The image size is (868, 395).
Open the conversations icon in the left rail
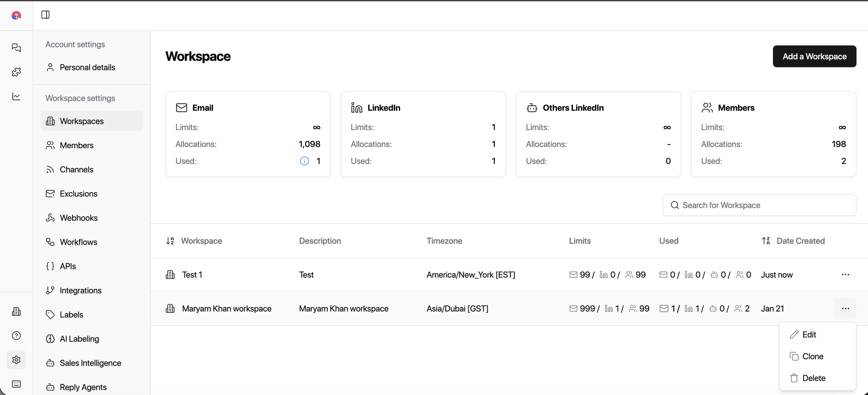point(16,47)
